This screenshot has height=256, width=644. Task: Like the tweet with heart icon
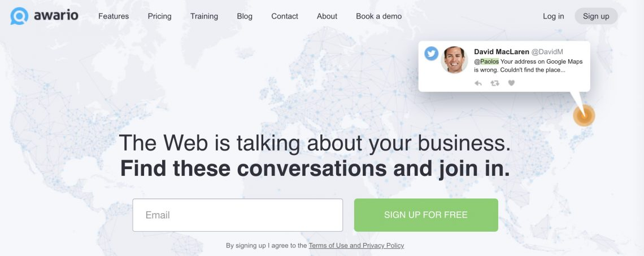pos(511,83)
